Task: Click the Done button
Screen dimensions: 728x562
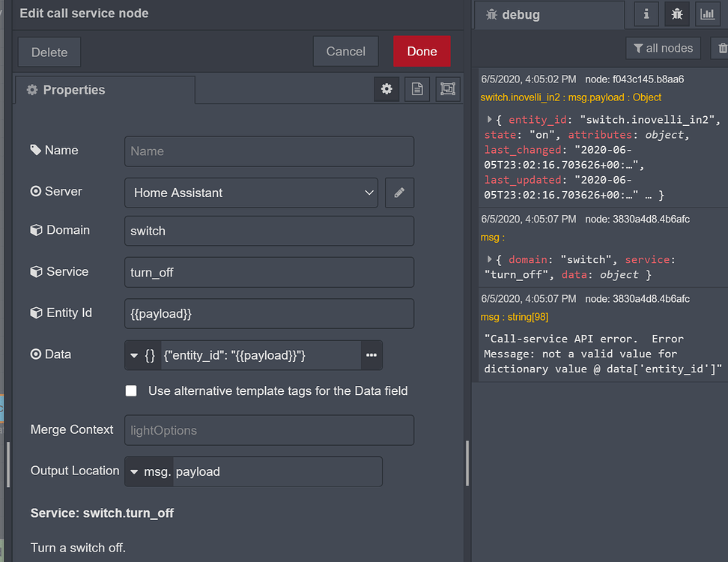Action: coord(421,52)
